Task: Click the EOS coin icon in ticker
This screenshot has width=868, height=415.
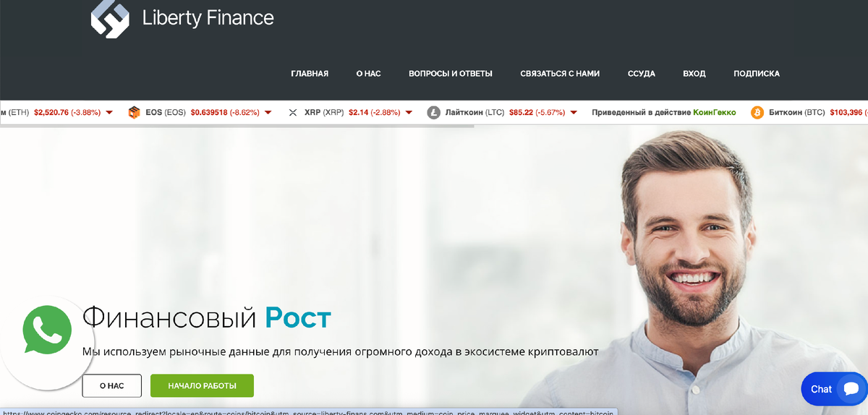Action: (134, 113)
